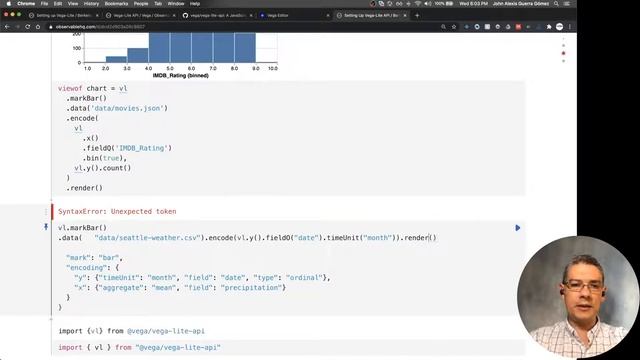Open the File menu
This screenshot has height=360, width=640.
pos(44,4)
